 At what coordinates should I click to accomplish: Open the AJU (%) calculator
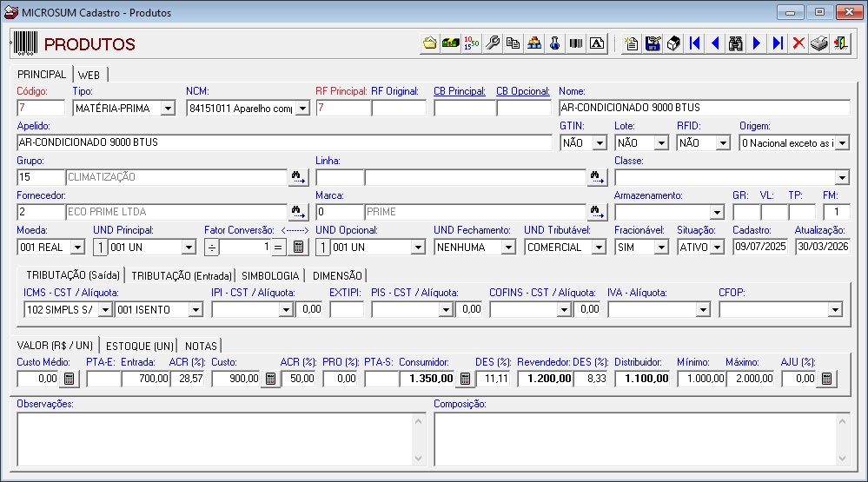826,379
